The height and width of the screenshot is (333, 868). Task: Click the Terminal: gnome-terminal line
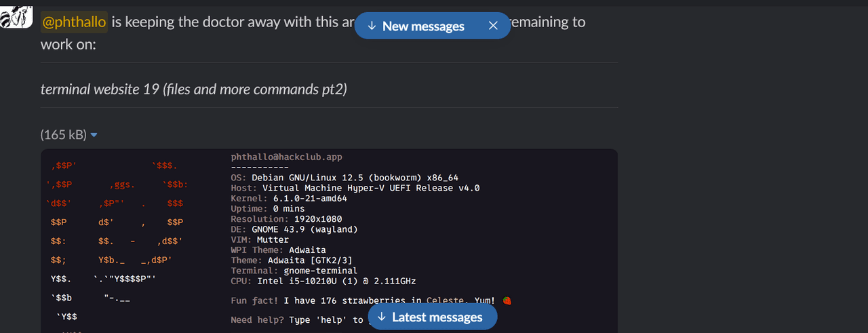294,271
